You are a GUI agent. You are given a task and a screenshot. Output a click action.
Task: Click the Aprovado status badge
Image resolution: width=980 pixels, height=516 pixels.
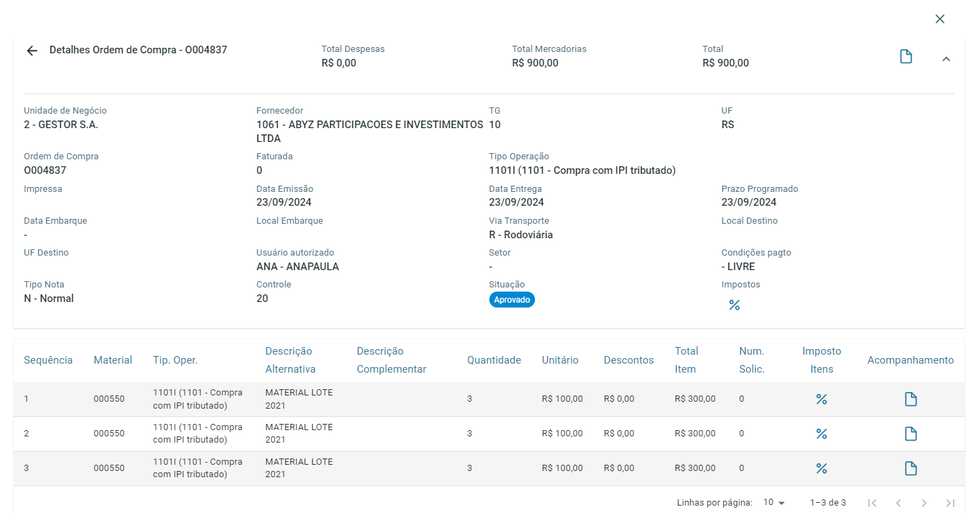[512, 300]
